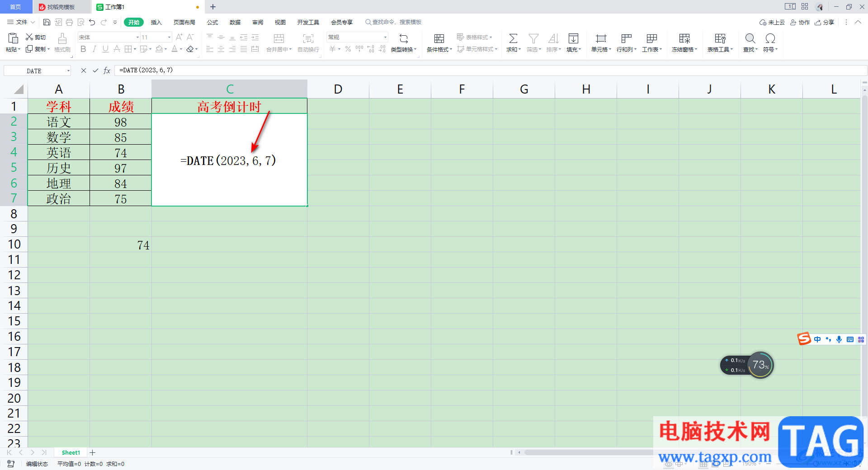Open number format dropdown (常规)
The width and height of the screenshot is (868, 470).
[x=385, y=37]
